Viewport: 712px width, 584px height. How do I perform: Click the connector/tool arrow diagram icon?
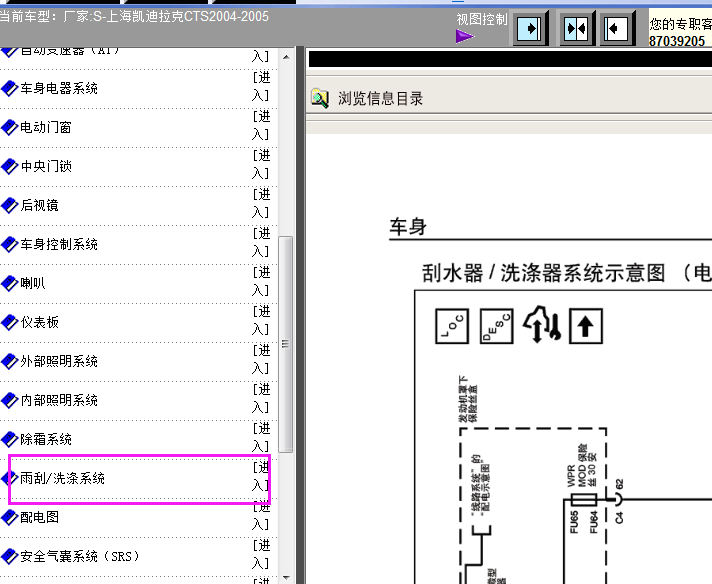(x=541, y=325)
